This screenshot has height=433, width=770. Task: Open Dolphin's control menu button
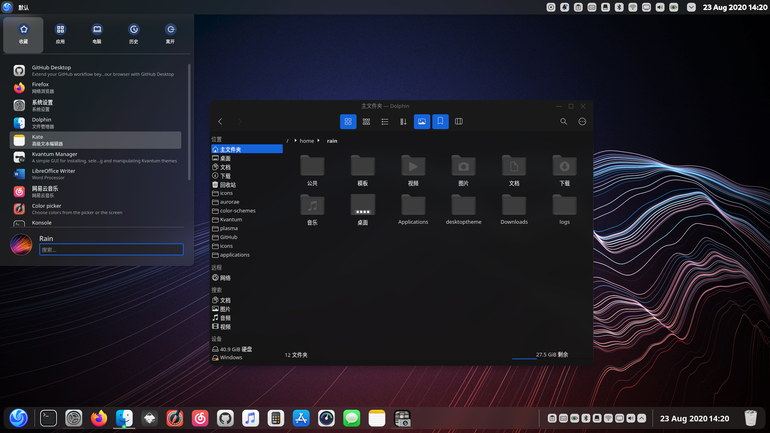[582, 121]
